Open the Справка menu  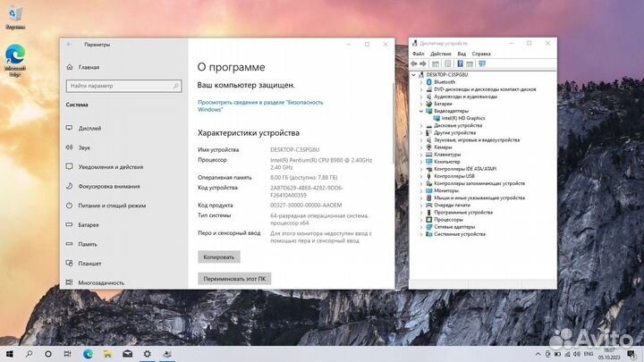[x=481, y=54]
